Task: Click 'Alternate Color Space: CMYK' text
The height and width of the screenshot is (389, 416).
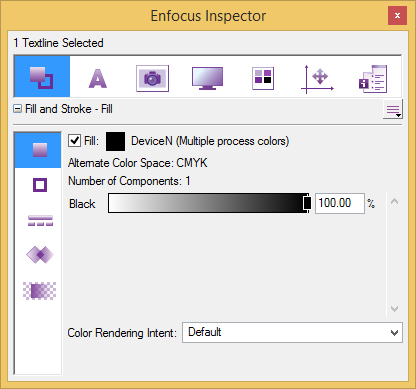Action: [x=138, y=163]
